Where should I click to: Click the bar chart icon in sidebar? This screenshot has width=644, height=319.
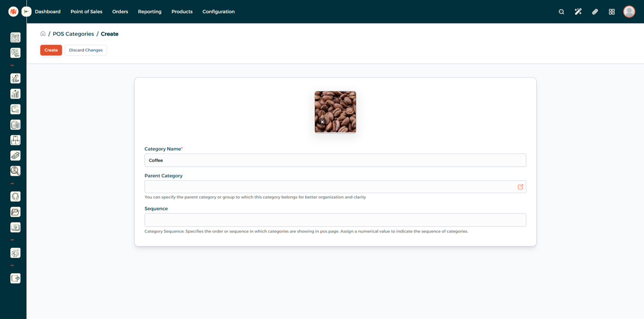coord(15,94)
